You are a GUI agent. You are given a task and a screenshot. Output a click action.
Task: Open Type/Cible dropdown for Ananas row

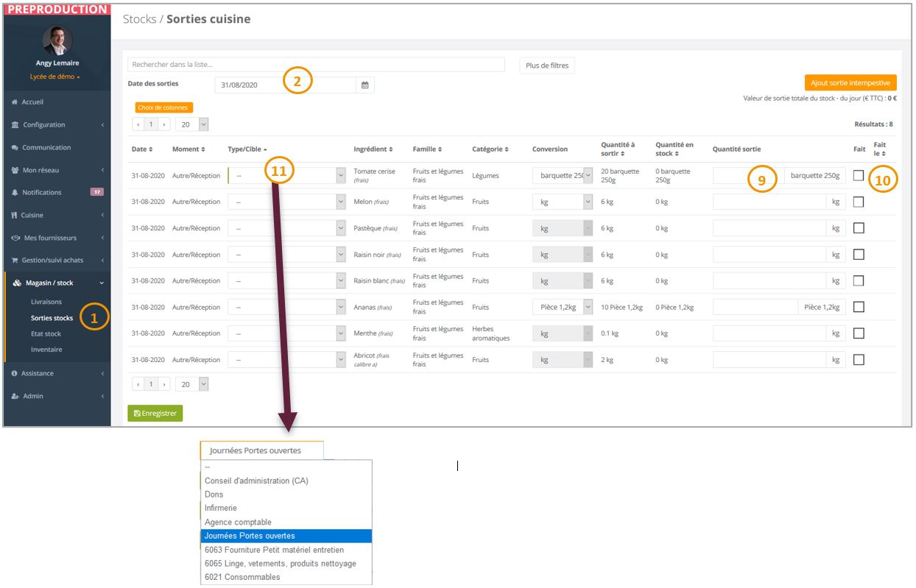click(x=286, y=307)
